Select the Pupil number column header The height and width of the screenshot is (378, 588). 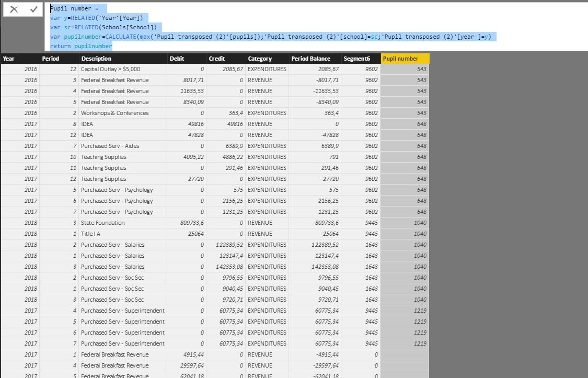pos(405,59)
